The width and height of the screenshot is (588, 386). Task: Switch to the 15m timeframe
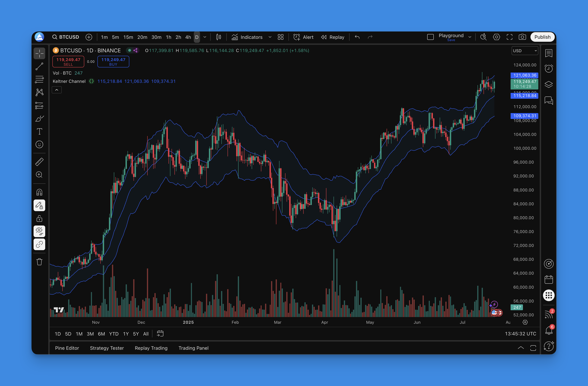coord(128,37)
